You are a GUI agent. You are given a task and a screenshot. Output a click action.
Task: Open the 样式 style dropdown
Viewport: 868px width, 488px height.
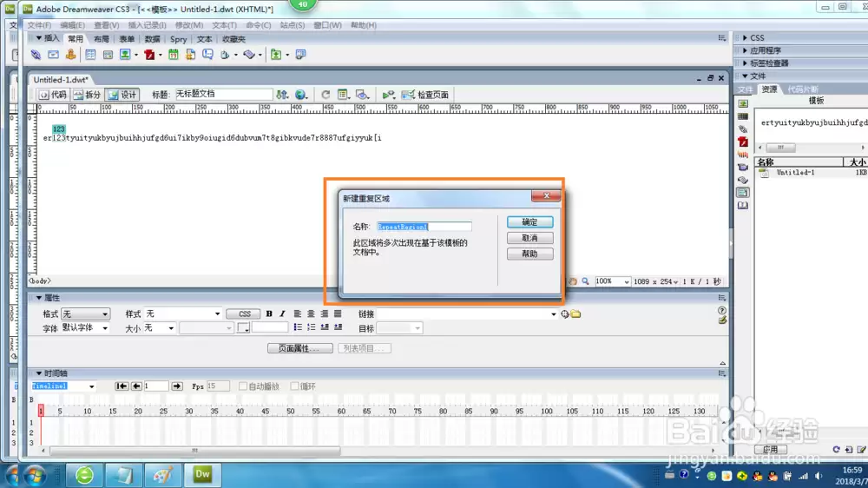[x=182, y=314]
